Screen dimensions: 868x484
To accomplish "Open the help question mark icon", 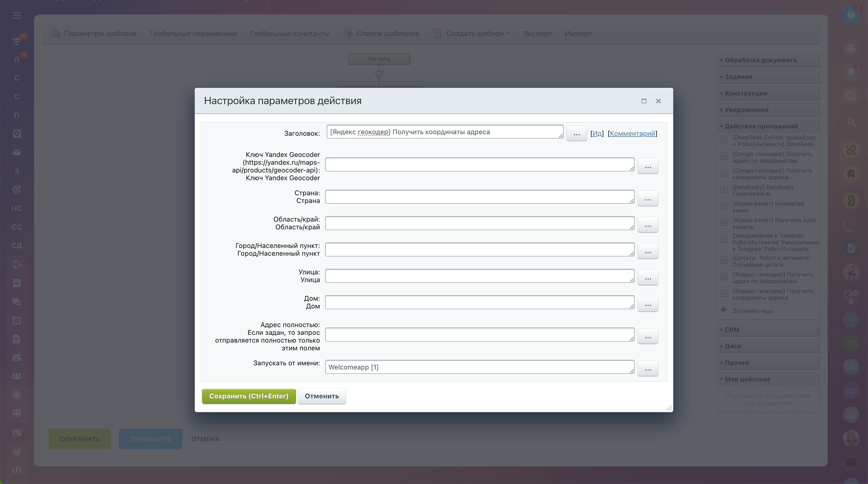I will coord(850,15).
